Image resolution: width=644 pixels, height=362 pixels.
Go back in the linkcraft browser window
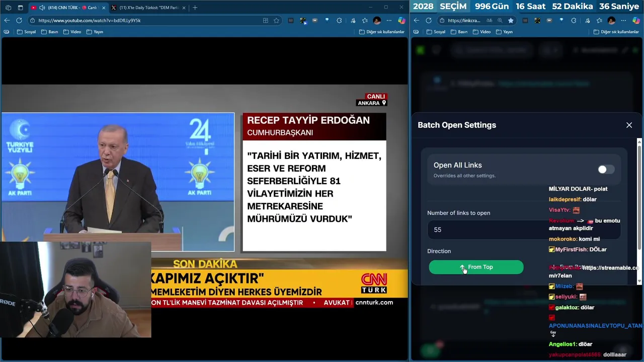tap(416, 21)
